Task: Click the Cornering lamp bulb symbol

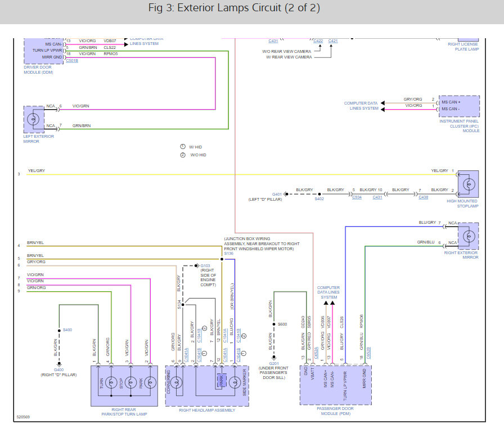Action: pos(177,383)
